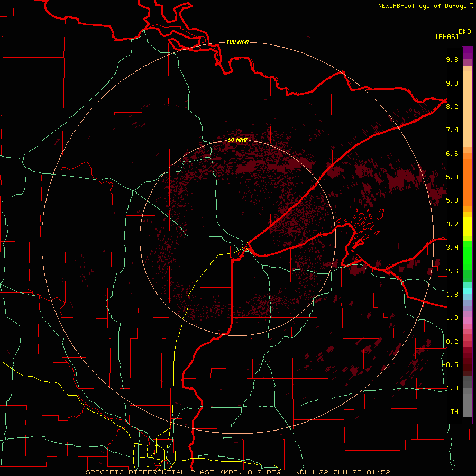Click the 100 NMI range ring label
The height and width of the screenshot is (476, 476).
(237, 42)
